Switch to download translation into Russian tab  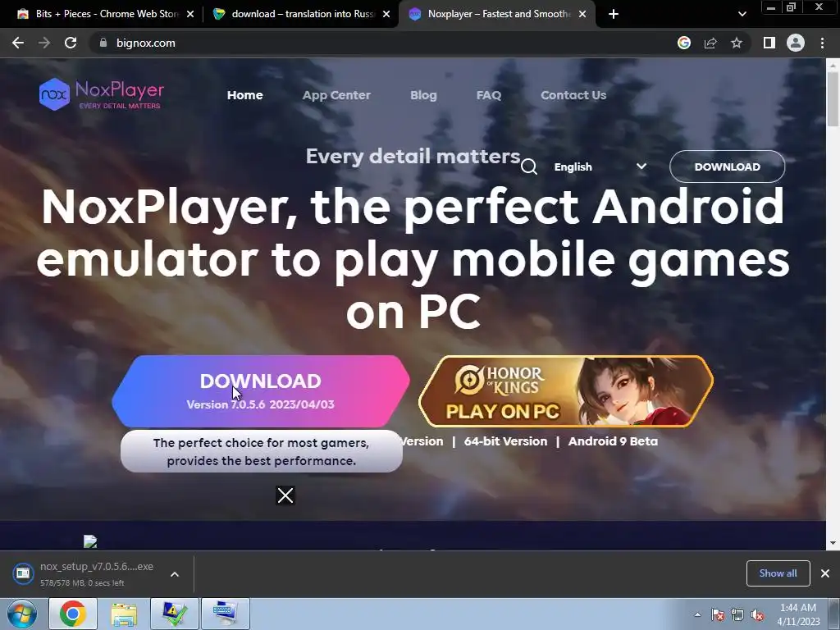[302, 14]
